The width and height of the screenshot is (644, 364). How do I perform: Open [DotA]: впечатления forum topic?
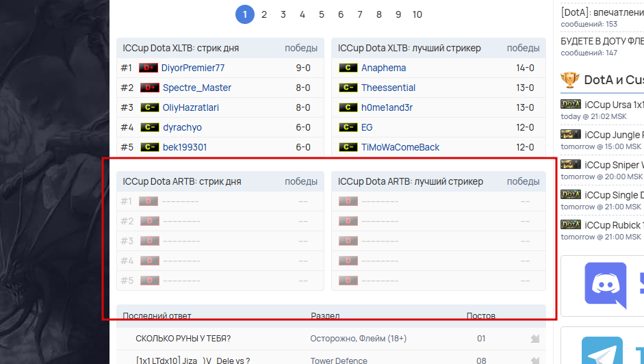602,13
